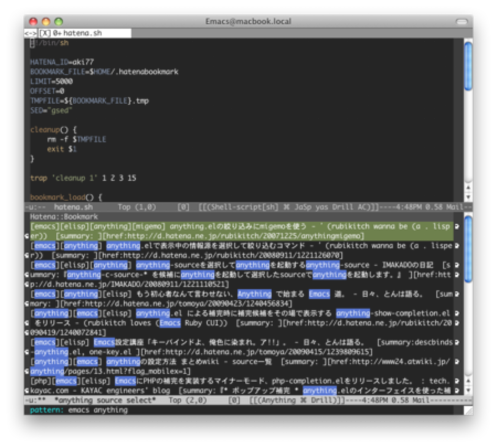This screenshot has width=497, height=448.
Task: Click the scroll-down arrow of upper pane scrollbar
Action: coord(468,197)
